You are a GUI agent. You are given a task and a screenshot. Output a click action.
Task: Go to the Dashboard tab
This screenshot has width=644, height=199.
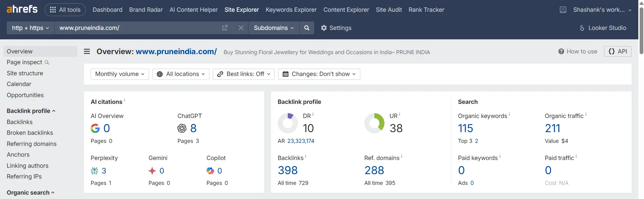click(x=107, y=10)
